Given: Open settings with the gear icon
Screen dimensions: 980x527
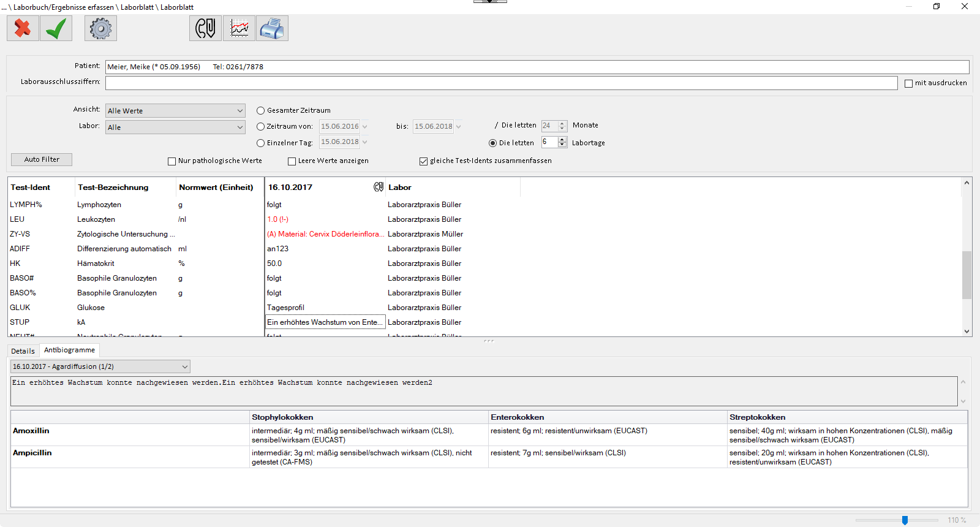Looking at the screenshot, I should tap(100, 28).
